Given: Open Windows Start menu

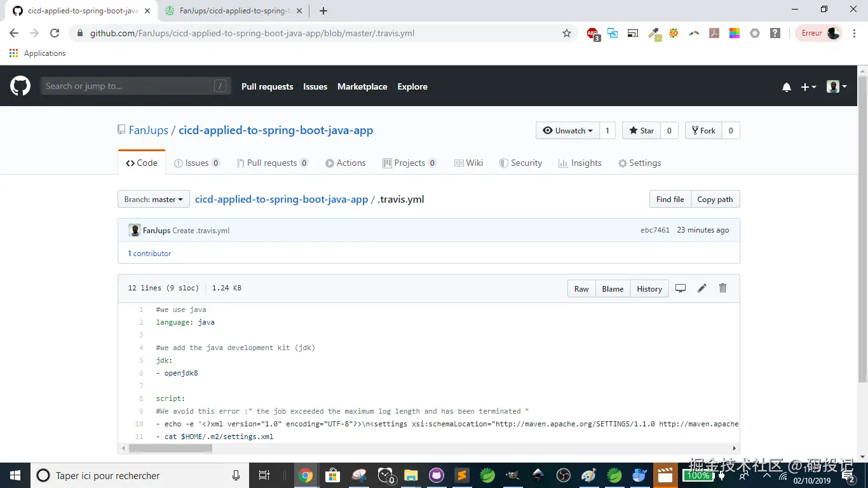Looking at the screenshot, I should pyautogui.click(x=15, y=475).
